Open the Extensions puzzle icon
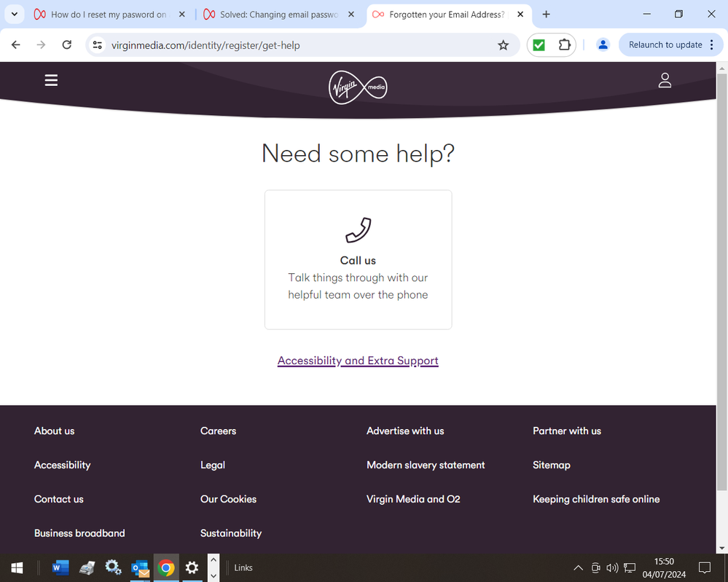The image size is (728, 582). tap(564, 45)
